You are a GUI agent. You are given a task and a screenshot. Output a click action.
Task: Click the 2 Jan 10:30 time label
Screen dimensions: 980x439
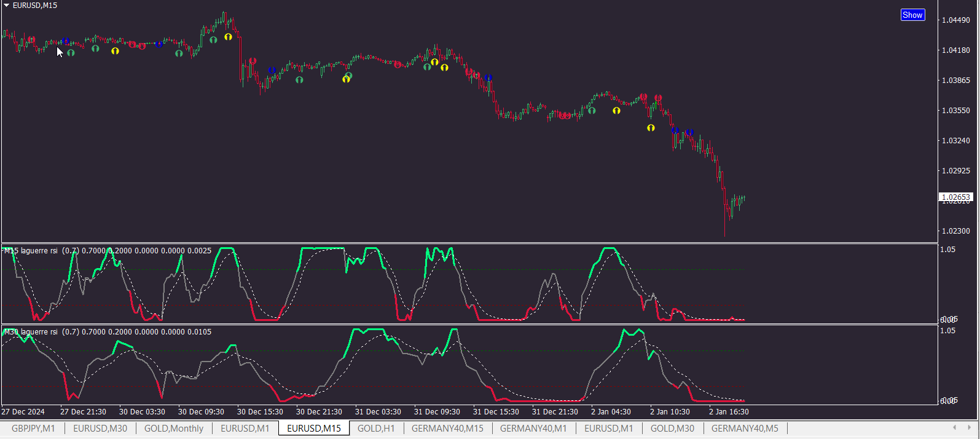pos(670,412)
